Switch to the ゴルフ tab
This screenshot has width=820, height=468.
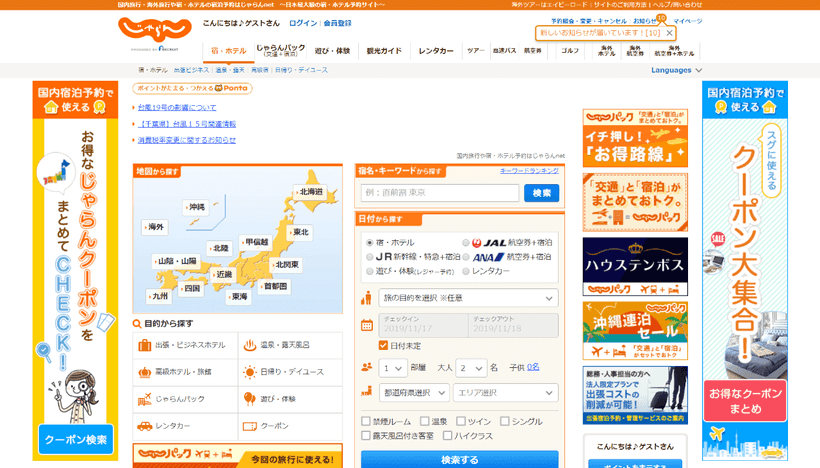click(x=570, y=51)
